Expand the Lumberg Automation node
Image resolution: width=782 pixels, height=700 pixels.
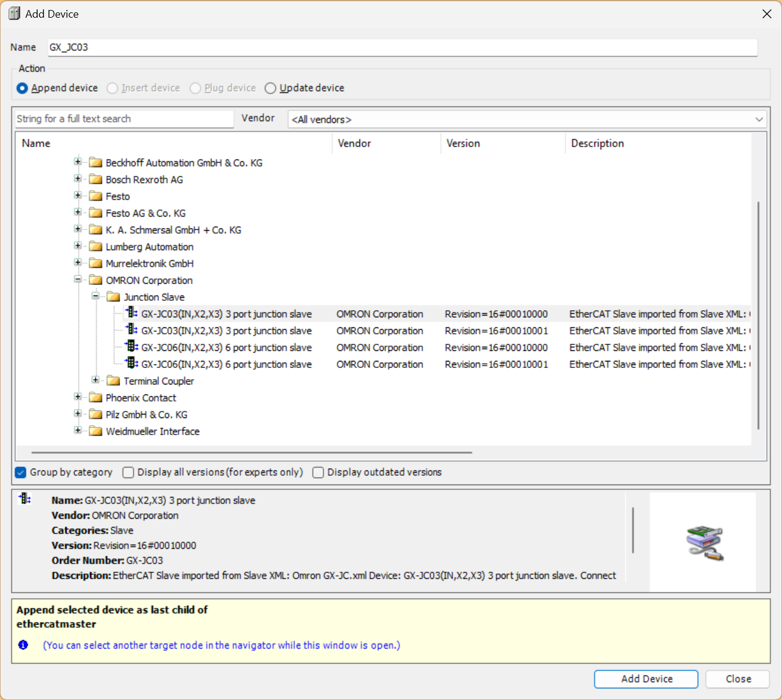click(78, 246)
